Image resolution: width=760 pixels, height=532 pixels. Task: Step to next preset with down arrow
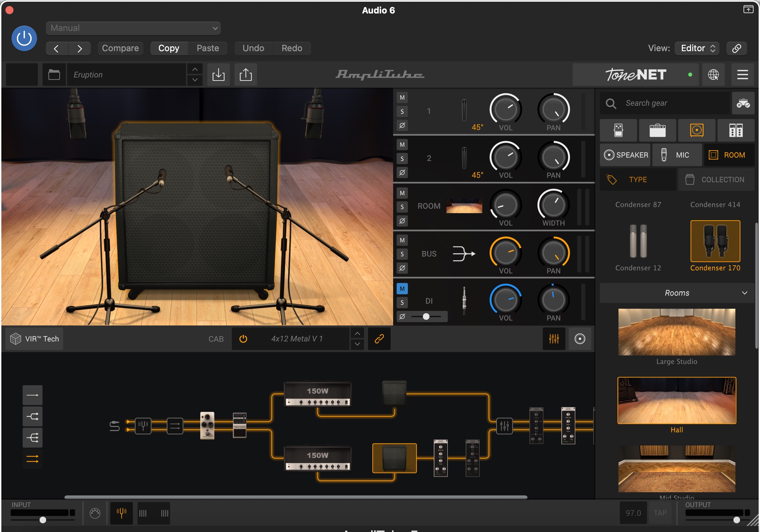click(195, 80)
